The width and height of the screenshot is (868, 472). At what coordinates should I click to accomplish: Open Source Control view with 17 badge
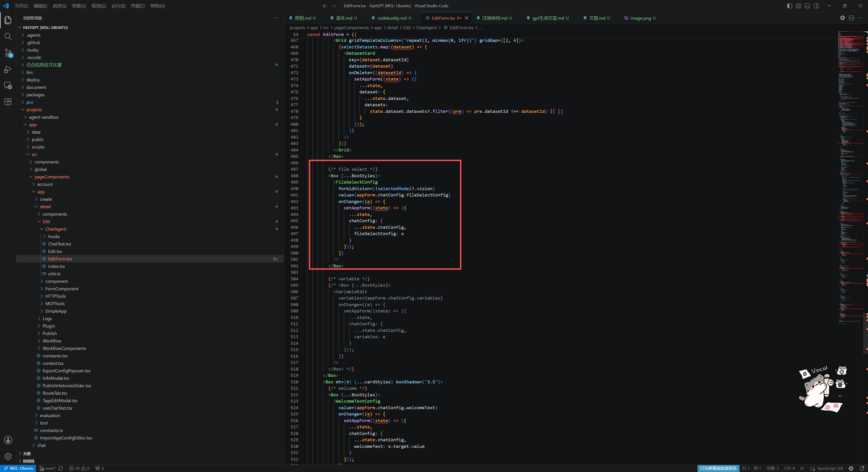(x=8, y=52)
